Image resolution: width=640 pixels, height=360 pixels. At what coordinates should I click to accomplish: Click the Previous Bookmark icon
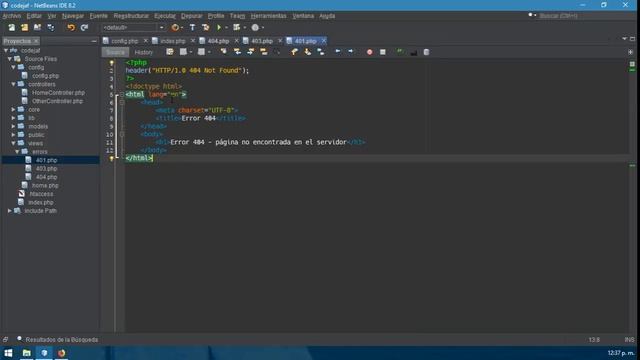point(294,52)
